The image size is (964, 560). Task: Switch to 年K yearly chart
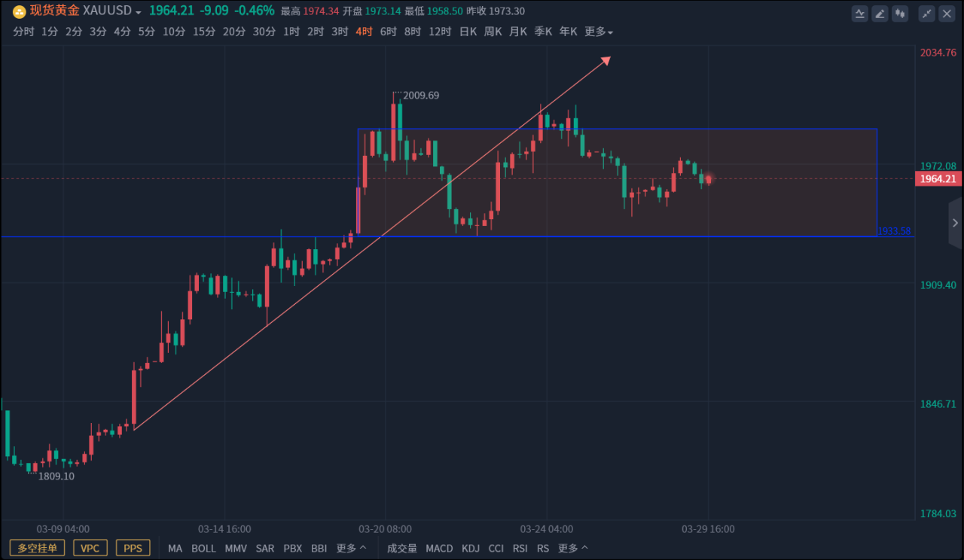pos(568,32)
